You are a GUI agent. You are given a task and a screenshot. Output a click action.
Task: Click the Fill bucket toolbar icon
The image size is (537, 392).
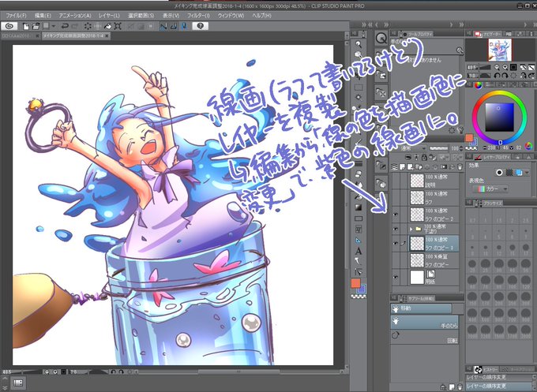(x=107, y=26)
